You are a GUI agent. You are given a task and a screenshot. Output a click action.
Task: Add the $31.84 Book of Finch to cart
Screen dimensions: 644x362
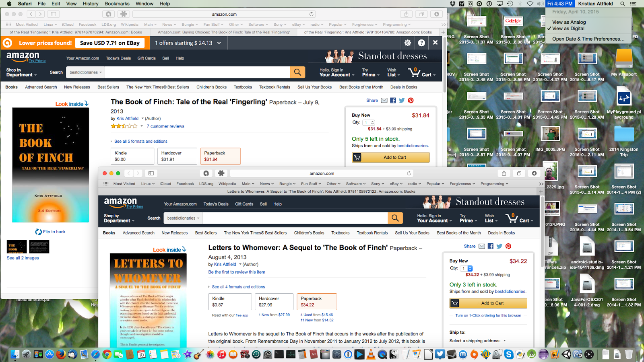pyautogui.click(x=391, y=157)
